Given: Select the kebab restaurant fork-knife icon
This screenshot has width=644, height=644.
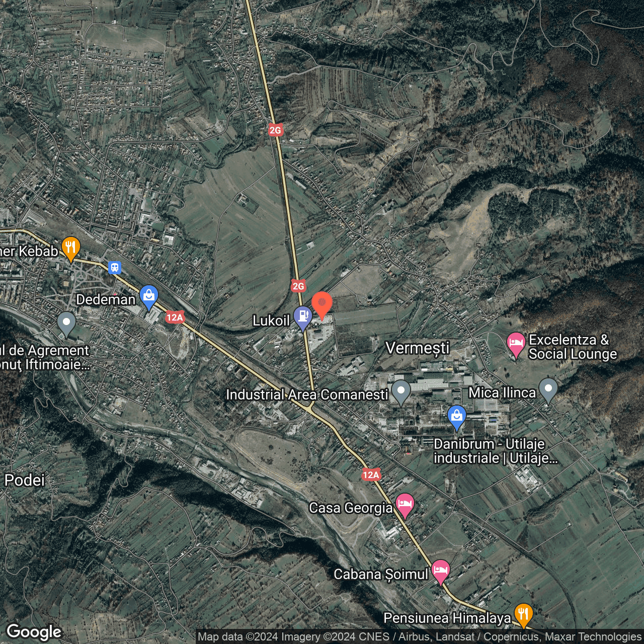Looking at the screenshot, I should (x=71, y=248).
